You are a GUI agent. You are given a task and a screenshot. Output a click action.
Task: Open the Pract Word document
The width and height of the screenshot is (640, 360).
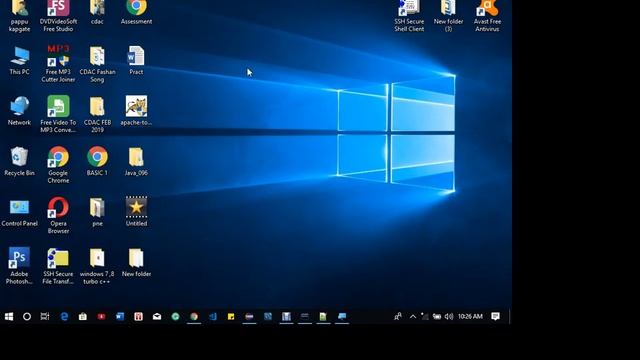click(136, 60)
